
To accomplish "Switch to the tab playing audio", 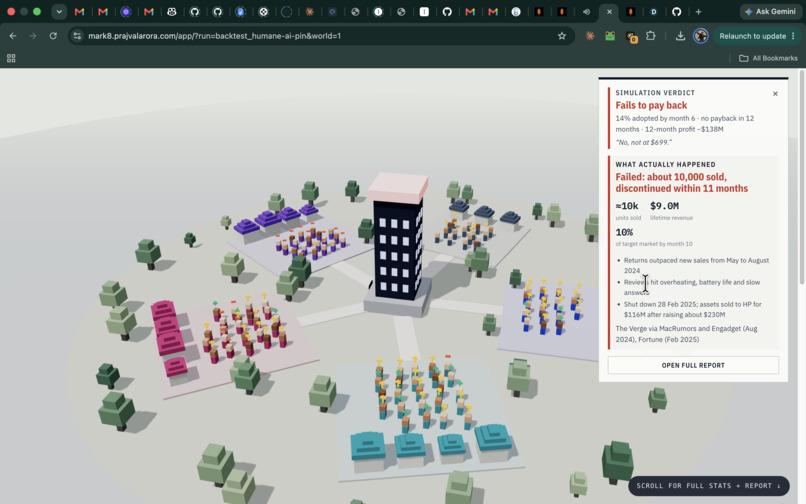I will (586, 12).
